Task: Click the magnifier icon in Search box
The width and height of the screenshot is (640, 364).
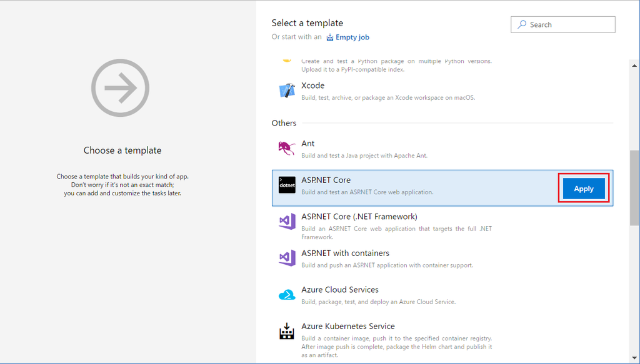Action: pos(522,24)
